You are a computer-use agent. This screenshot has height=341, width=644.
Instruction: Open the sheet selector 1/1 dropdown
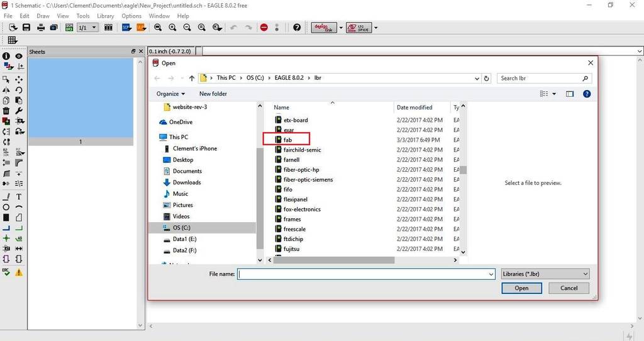pos(87,28)
